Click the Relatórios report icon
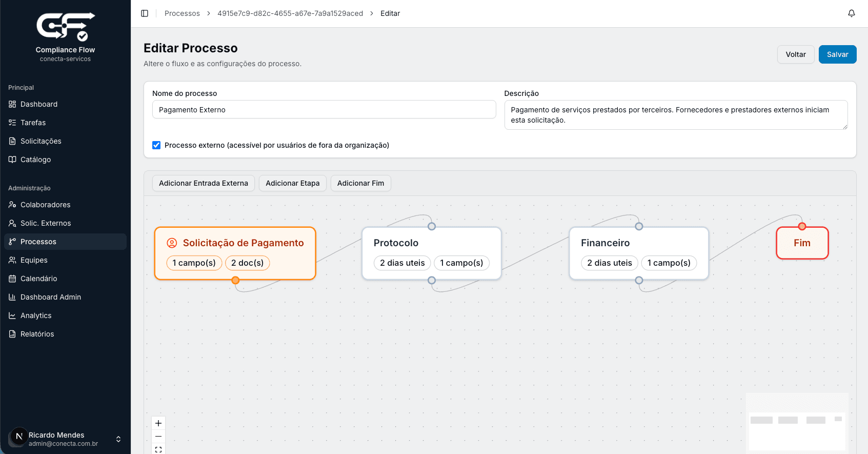This screenshot has height=454, width=868. click(x=12, y=334)
